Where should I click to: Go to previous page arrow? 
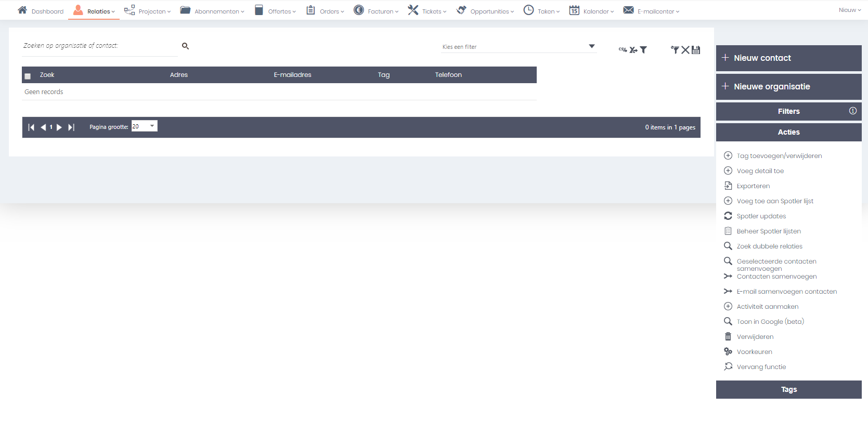43,127
